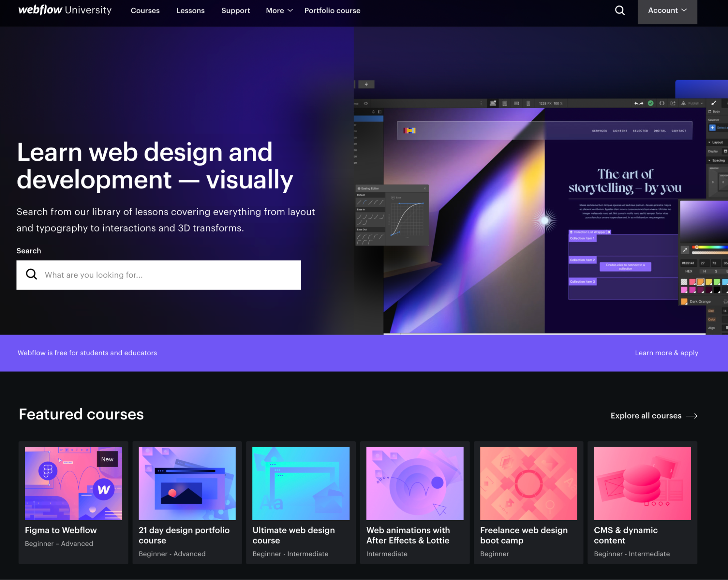The width and height of the screenshot is (728, 580).
Task: Click the redo arrow in the Designer toolbar
Action: (641, 103)
